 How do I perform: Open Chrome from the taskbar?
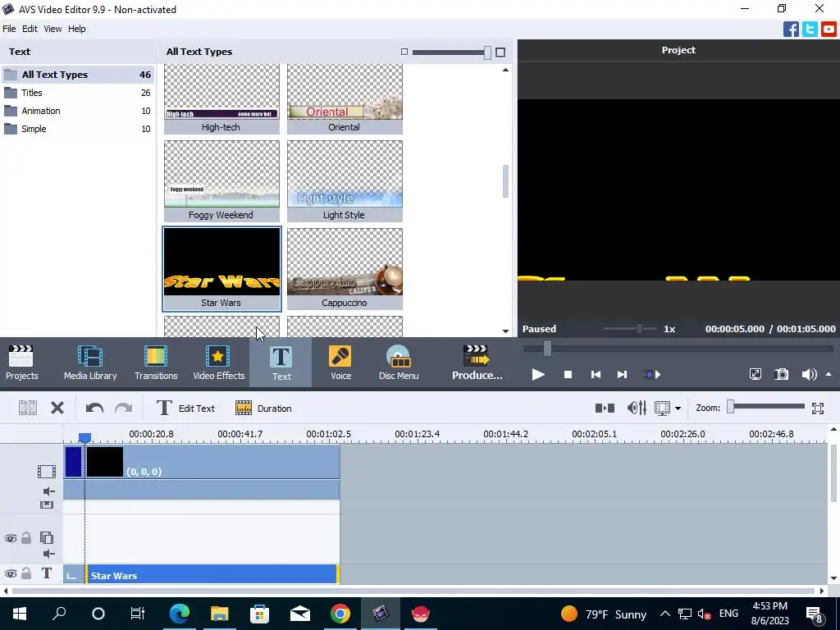[340, 614]
